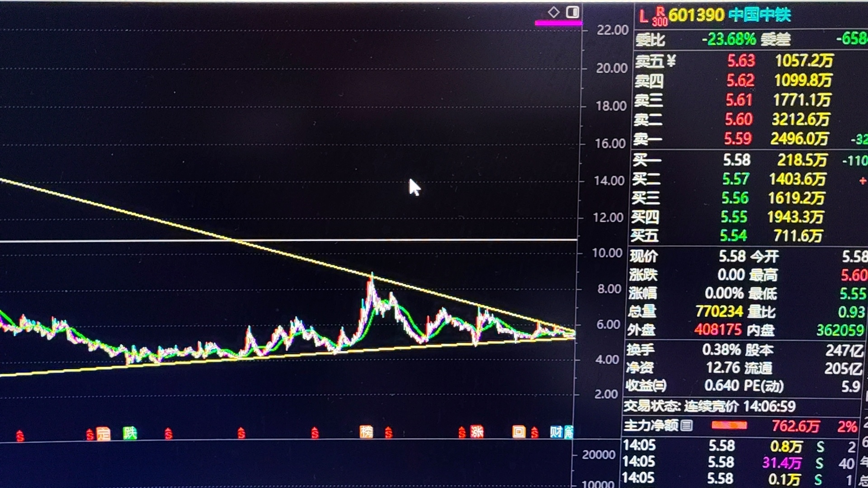The height and width of the screenshot is (488, 868).
Task: Click the orange 定 event marker
Action: pyautogui.click(x=104, y=434)
